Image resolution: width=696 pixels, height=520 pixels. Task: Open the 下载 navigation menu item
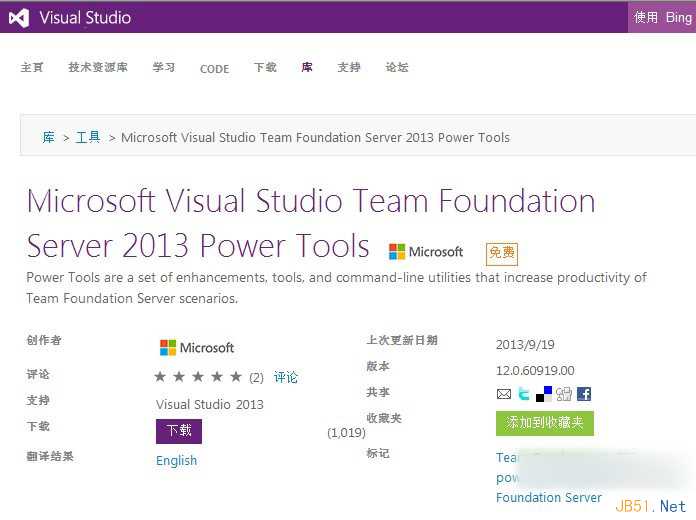(265, 68)
